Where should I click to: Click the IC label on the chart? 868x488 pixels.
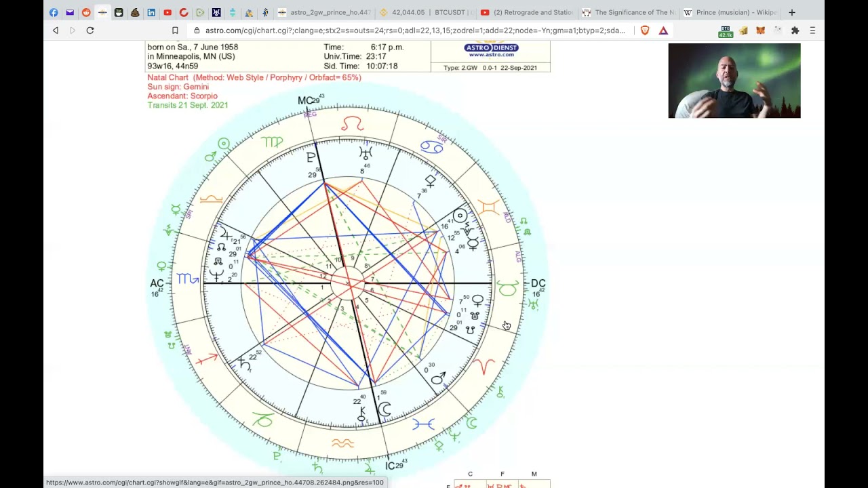[x=391, y=466]
